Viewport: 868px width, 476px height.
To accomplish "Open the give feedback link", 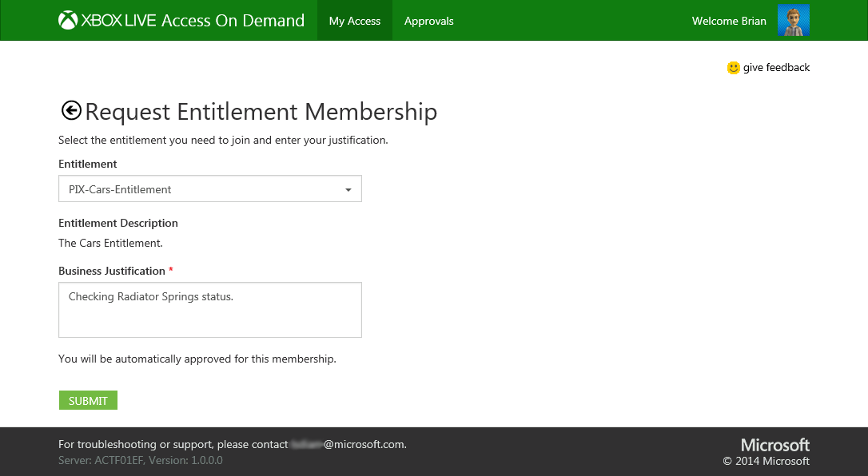I will click(x=776, y=67).
